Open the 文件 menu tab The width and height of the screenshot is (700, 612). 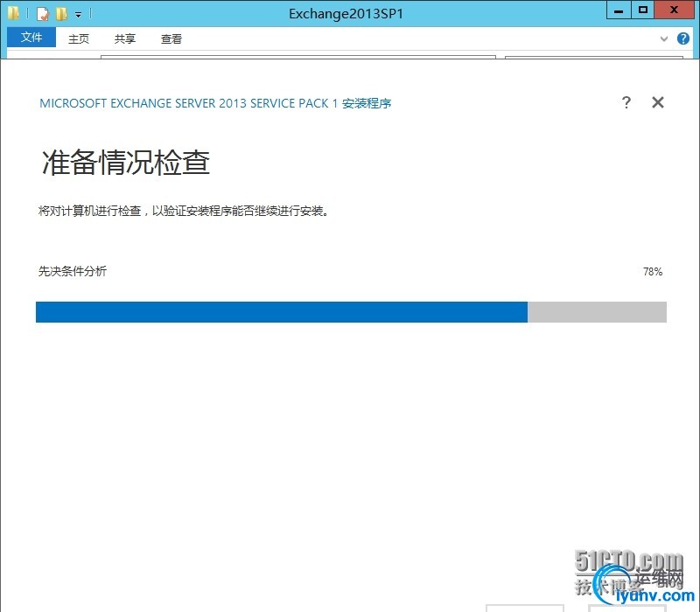[31, 38]
